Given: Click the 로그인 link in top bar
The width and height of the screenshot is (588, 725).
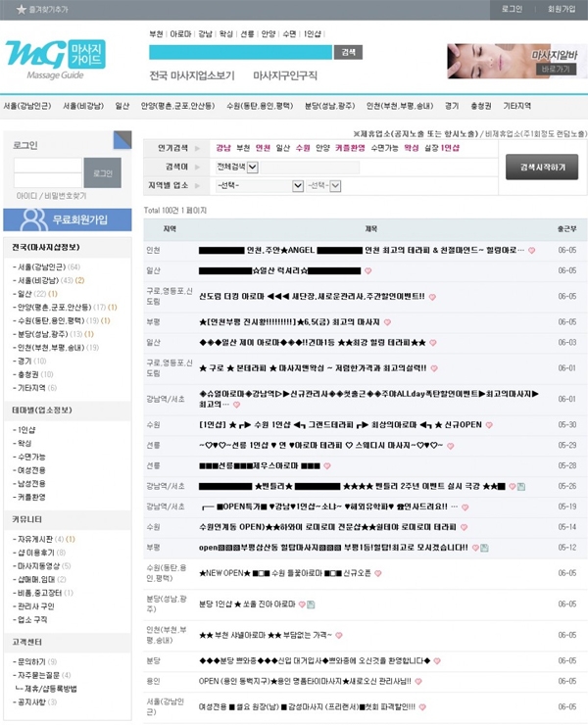Looking at the screenshot, I should [x=513, y=9].
